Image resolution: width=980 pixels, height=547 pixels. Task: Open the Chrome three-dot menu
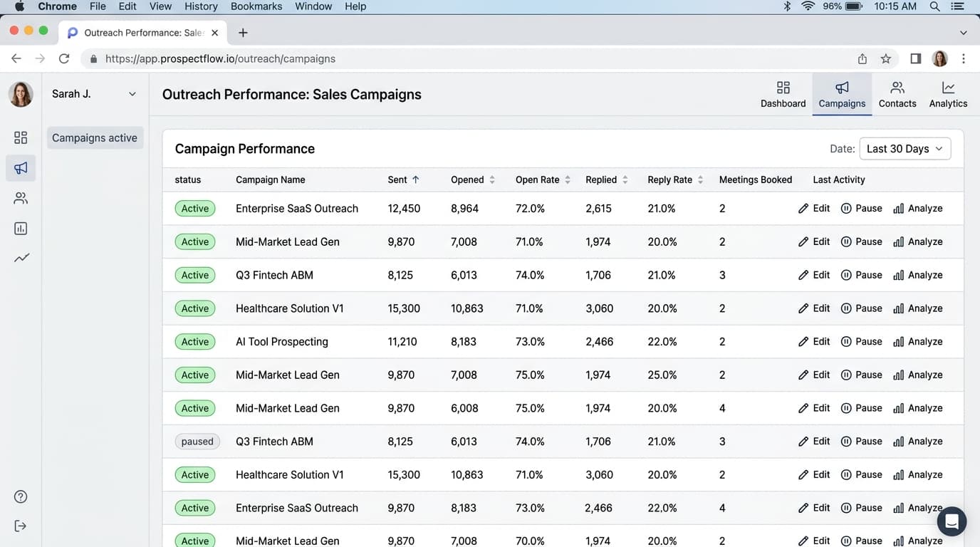[x=964, y=58]
